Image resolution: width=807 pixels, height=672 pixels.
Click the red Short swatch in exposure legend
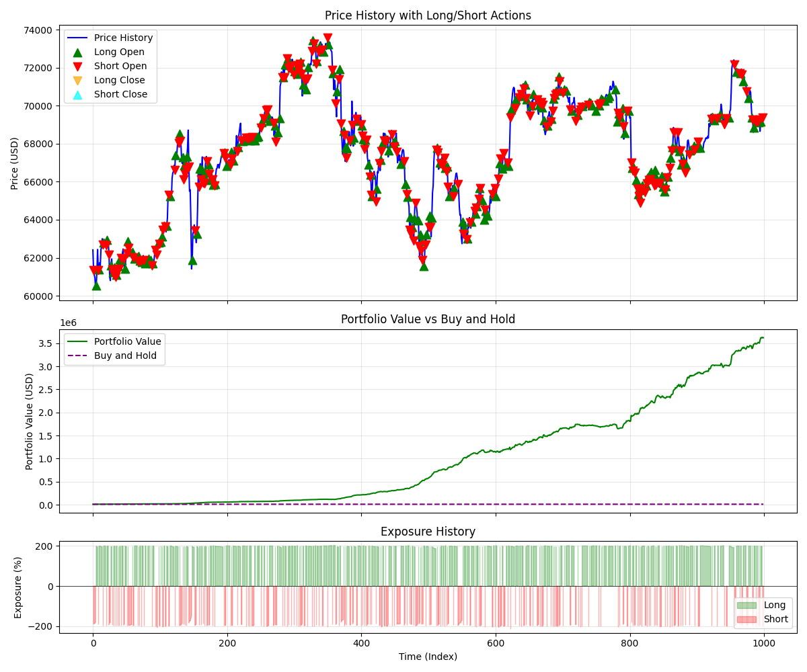[746, 619]
